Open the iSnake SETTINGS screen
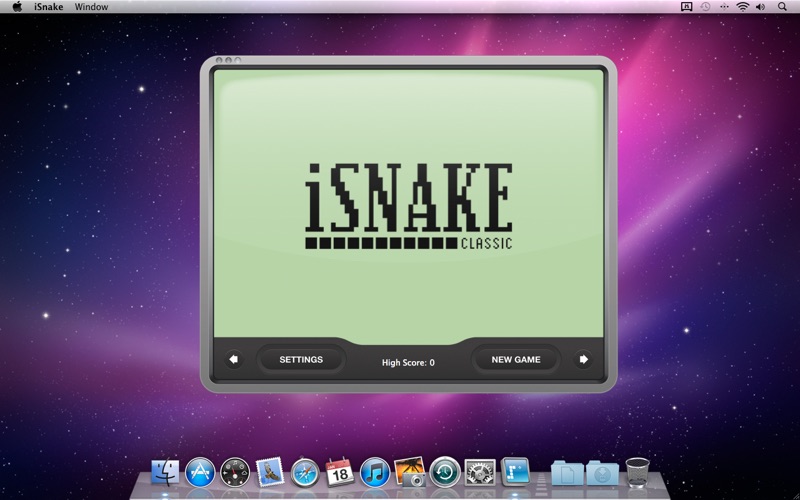Image resolution: width=800 pixels, height=500 pixels. [301, 360]
